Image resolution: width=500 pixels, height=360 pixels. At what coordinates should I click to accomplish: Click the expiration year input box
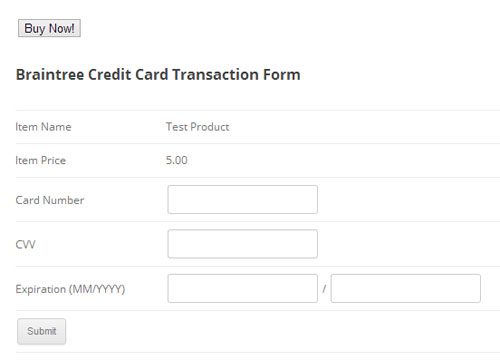406,288
